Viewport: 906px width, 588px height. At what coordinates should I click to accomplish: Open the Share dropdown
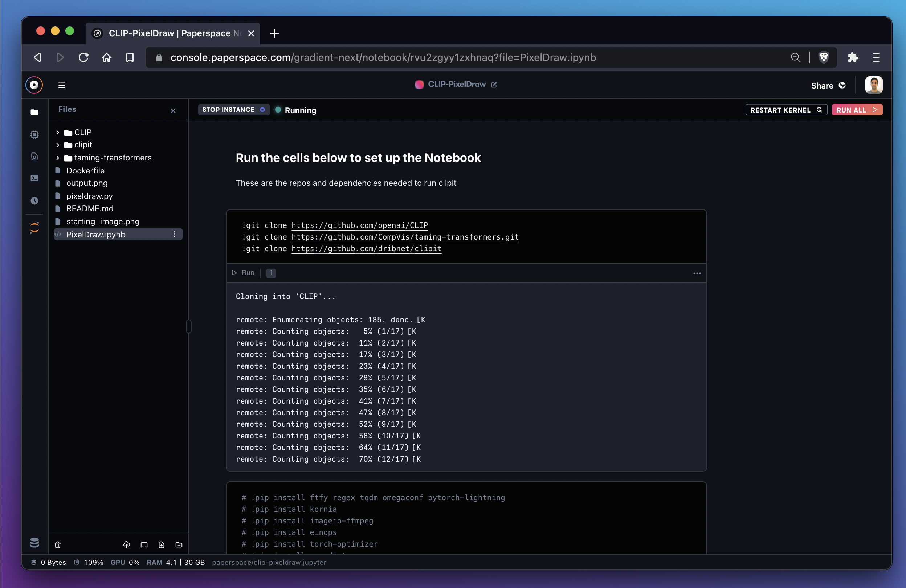(828, 86)
